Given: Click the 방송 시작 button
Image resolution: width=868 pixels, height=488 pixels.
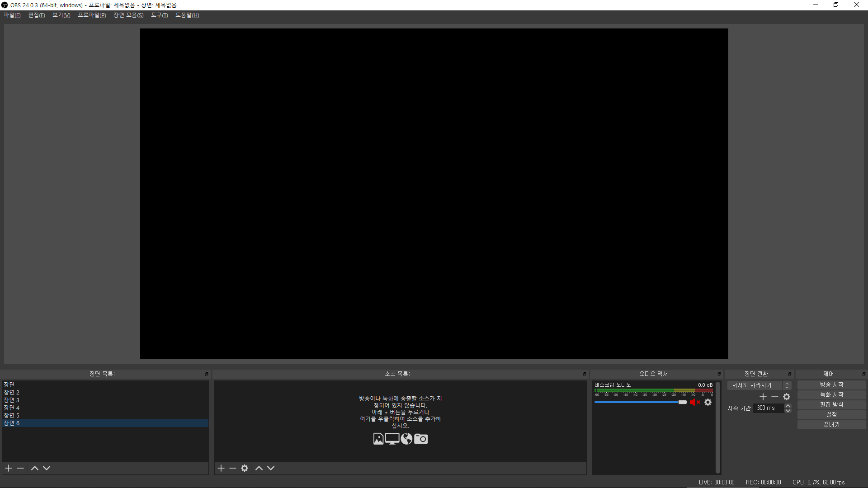Looking at the screenshot, I should coord(831,385).
